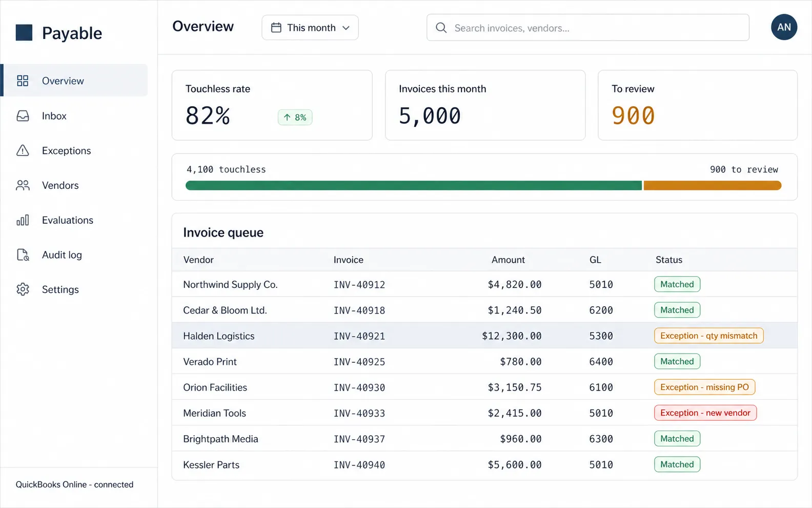Click Matched badge for Kessler Parts
The width and height of the screenshot is (812, 508).
coord(677,464)
